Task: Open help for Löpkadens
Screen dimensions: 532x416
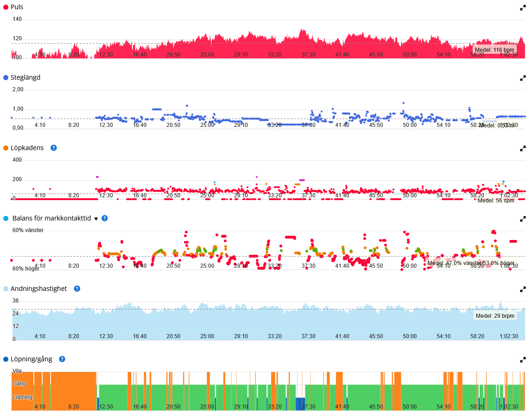Action: click(x=54, y=148)
